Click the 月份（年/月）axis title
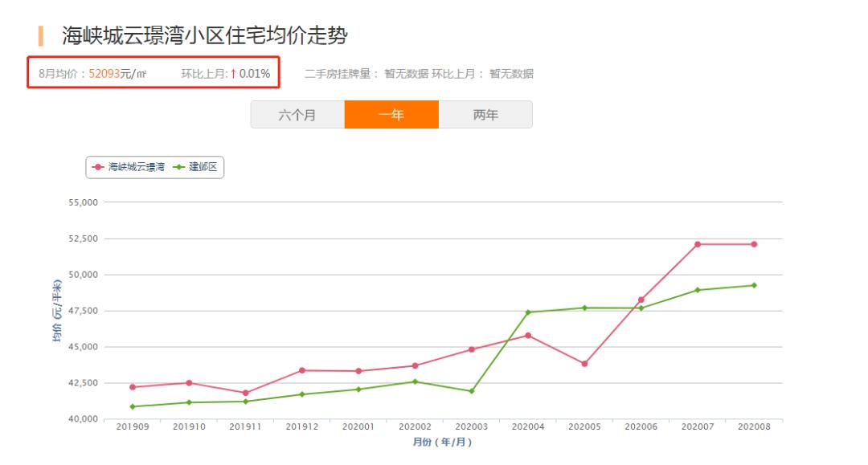Image resolution: width=868 pixels, height=465 pixels. 442,442
